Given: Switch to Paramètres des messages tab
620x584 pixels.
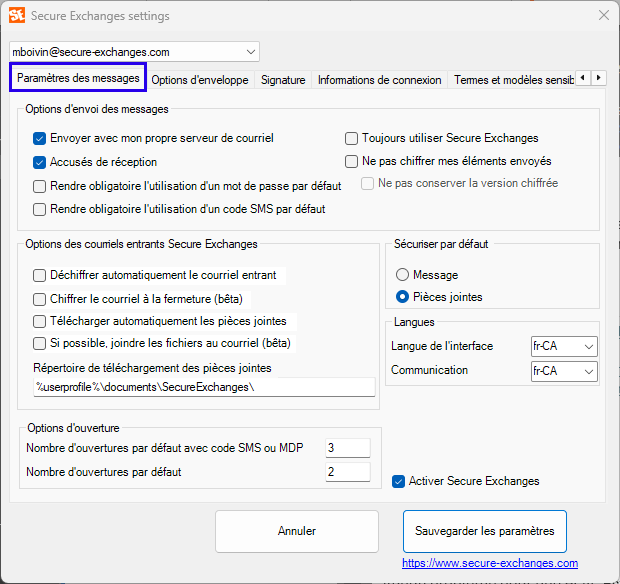Looking at the screenshot, I should [x=78, y=78].
